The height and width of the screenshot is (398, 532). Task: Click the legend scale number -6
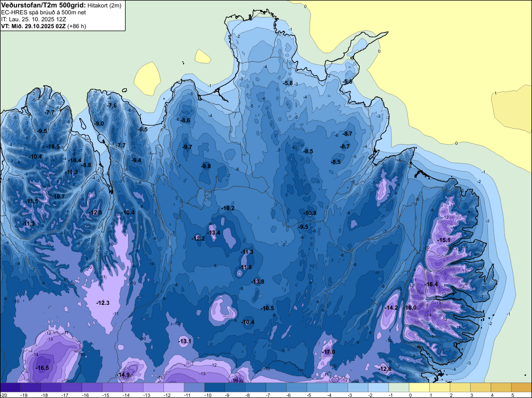click(x=289, y=395)
